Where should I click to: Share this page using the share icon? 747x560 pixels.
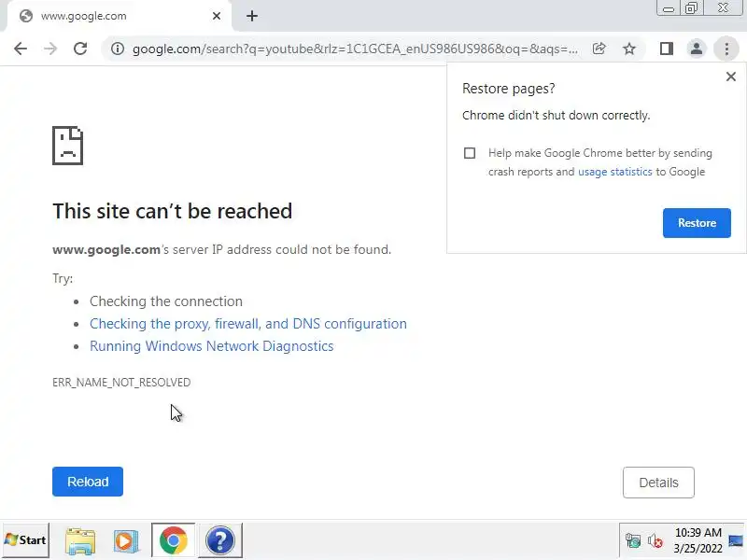click(599, 49)
